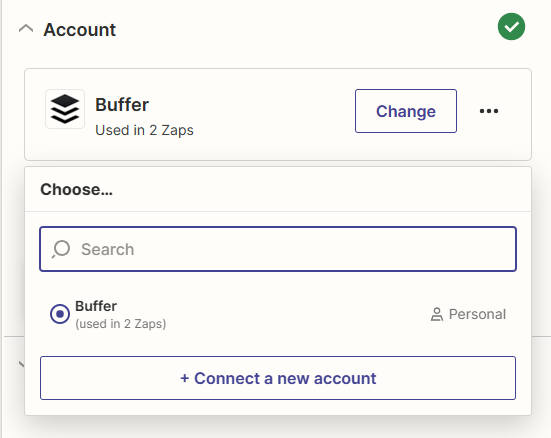Click the Buffer account name in card
The height and width of the screenshot is (438, 551).
tap(122, 104)
